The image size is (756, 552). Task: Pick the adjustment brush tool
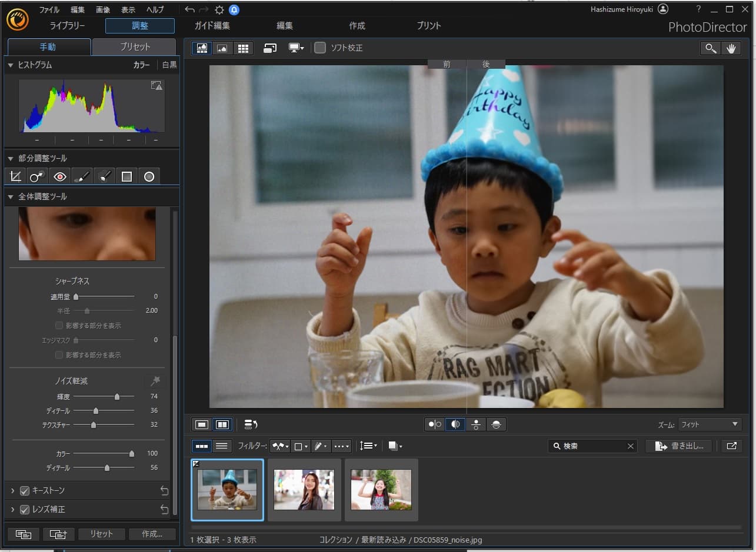tap(82, 176)
